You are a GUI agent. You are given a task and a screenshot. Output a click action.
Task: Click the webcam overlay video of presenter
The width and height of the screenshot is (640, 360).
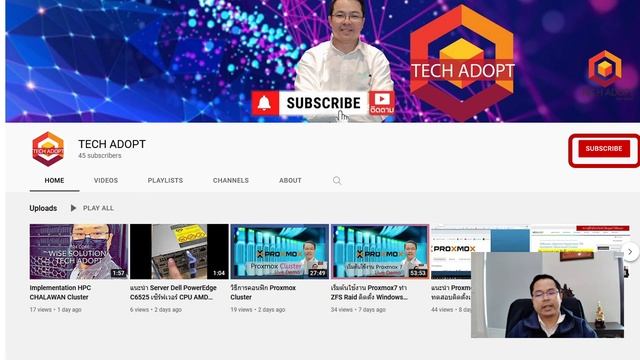(547, 295)
